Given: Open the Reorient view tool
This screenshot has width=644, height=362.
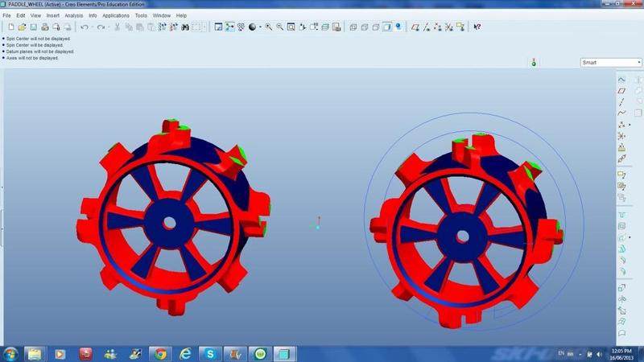Looking at the screenshot, I should [x=303, y=27].
